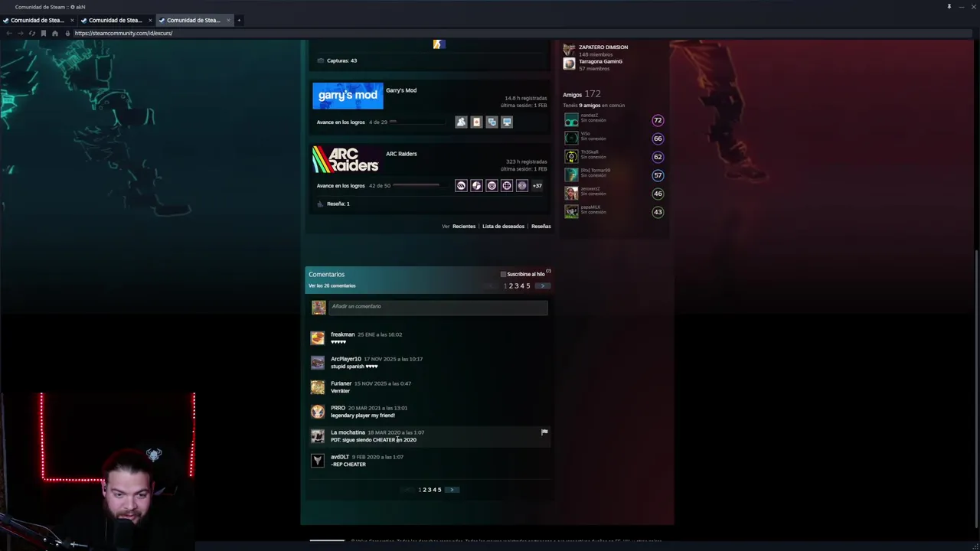Open the Reseña: 1 link
The width and height of the screenshot is (980, 551).
click(338, 204)
